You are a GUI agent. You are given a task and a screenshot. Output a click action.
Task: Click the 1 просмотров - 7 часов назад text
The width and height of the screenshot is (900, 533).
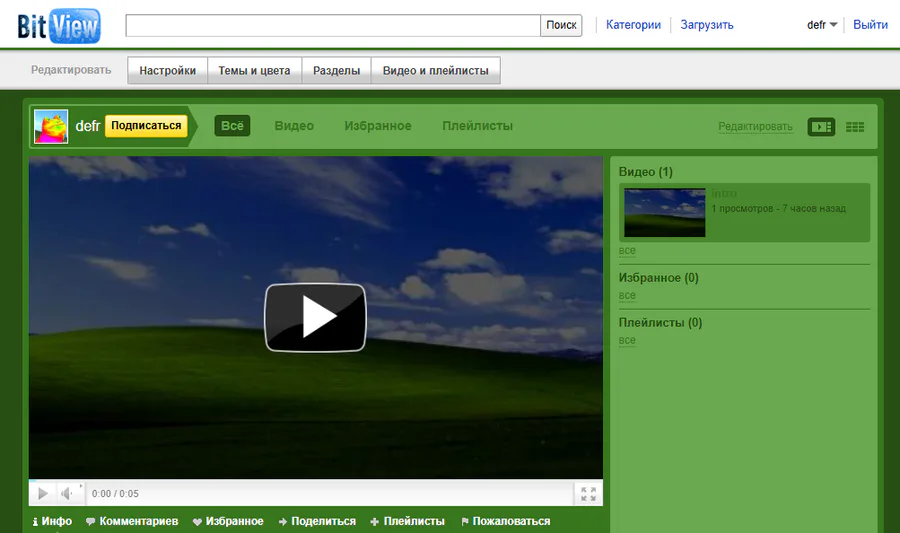coord(779,208)
